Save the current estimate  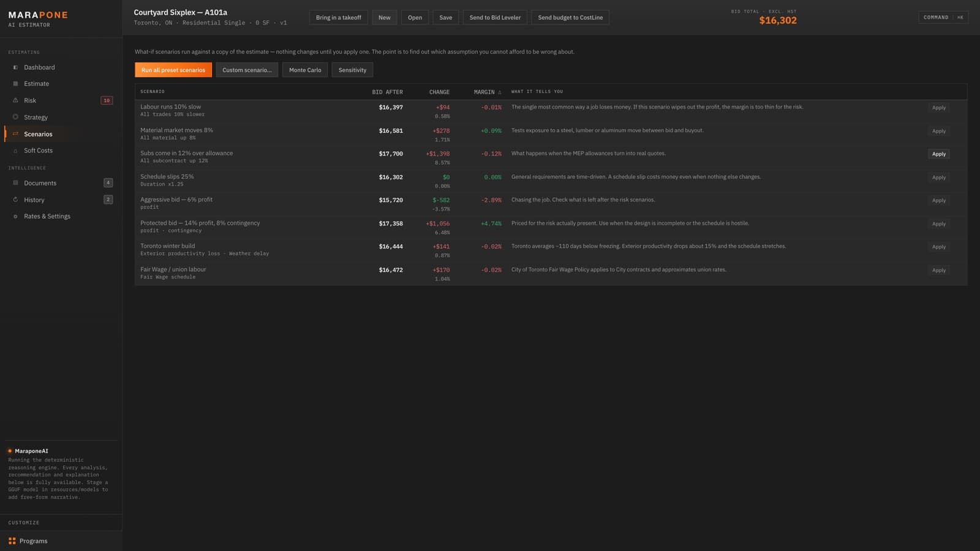click(x=446, y=18)
